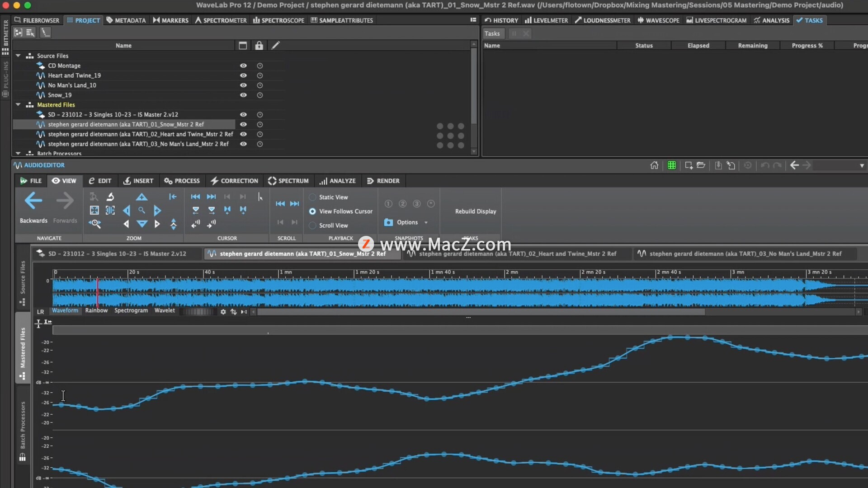The image size is (868, 488).
Task: Click the large Backwards navigation arrow
Action: pos(33,201)
